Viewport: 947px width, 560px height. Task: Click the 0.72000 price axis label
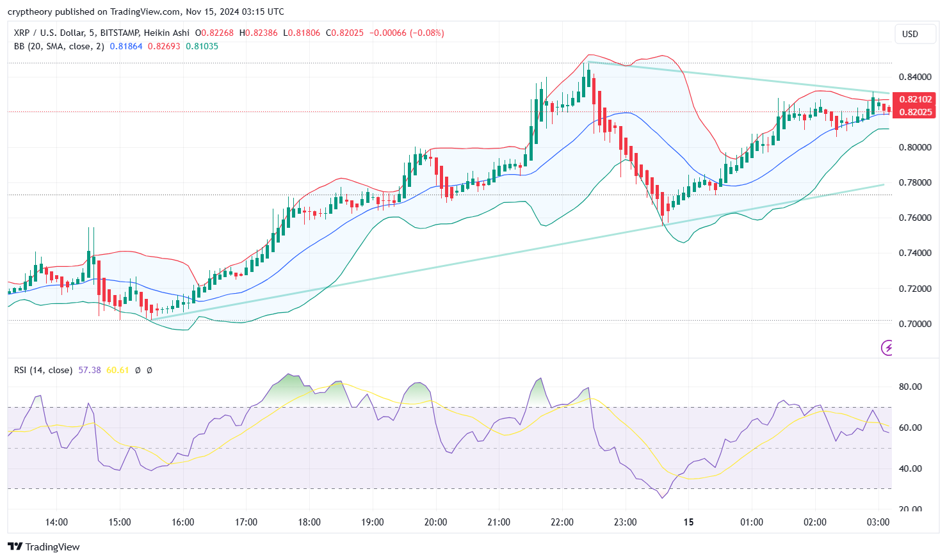[x=915, y=289]
